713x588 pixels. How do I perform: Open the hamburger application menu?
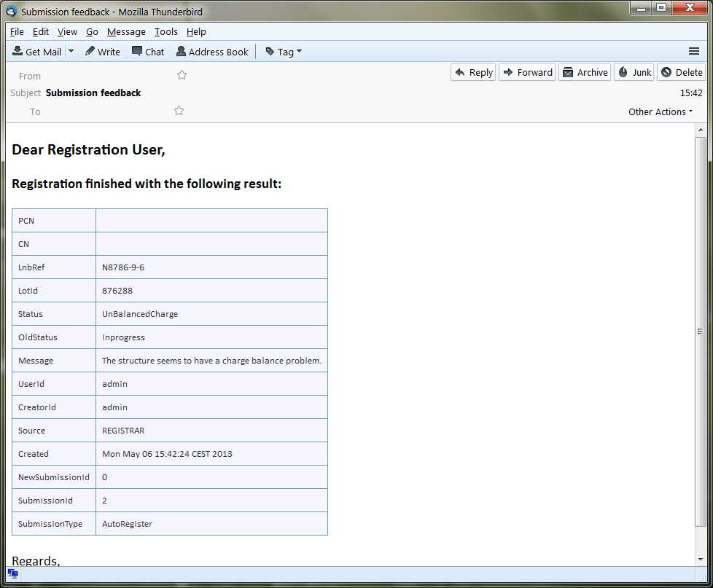694,51
